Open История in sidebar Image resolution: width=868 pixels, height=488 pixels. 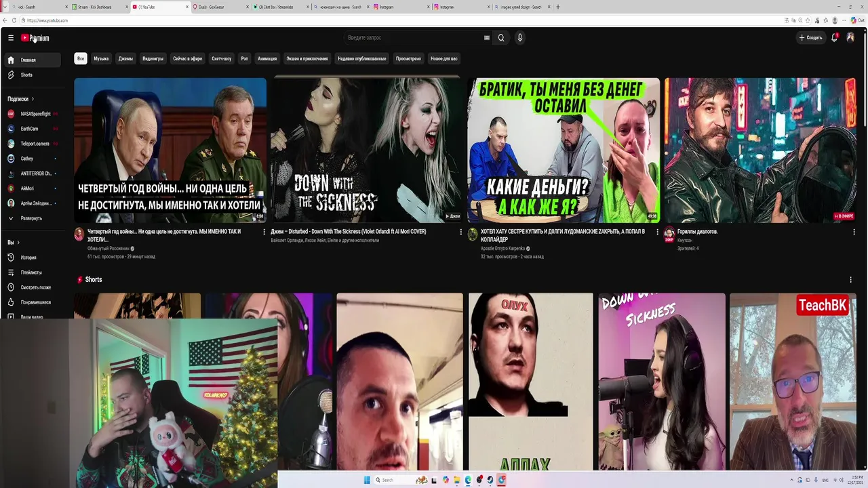click(x=32, y=258)
